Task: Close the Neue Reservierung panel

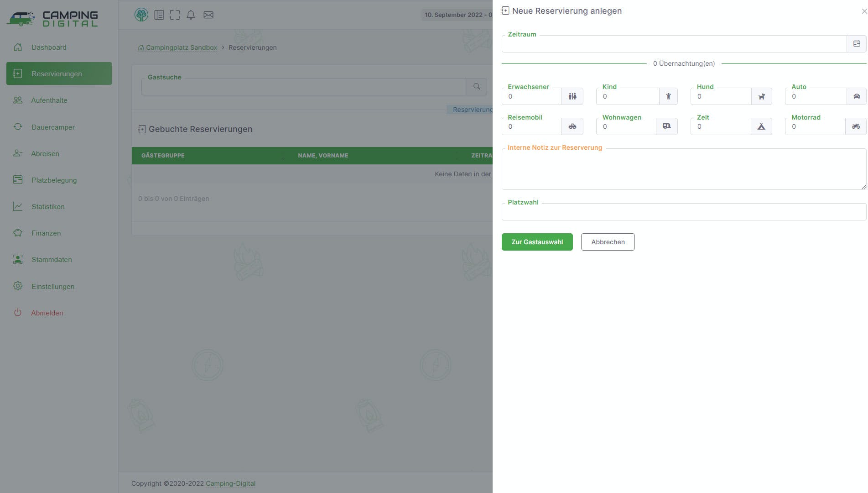Action: click(863, 11)
